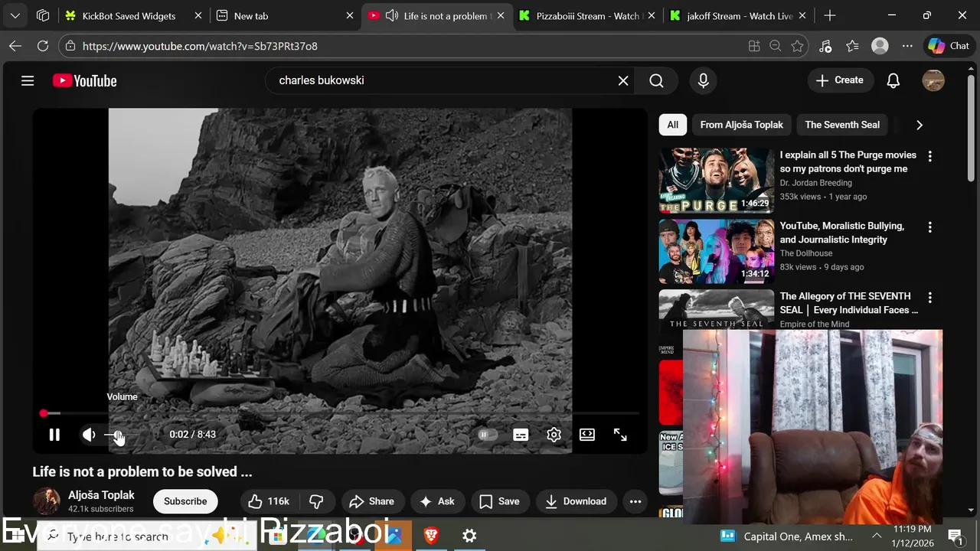Mute the YouTube tab via its speaker icon

[x=391, y=15]
